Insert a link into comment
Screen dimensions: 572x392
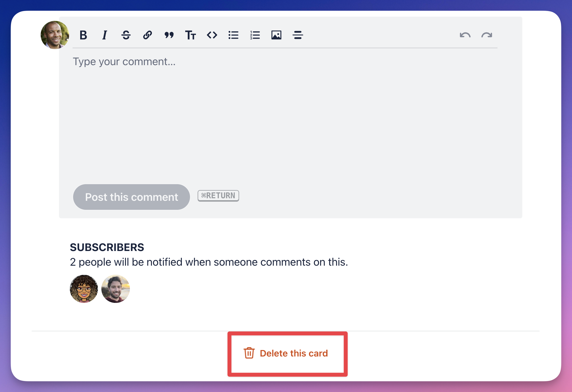(147, 35)
